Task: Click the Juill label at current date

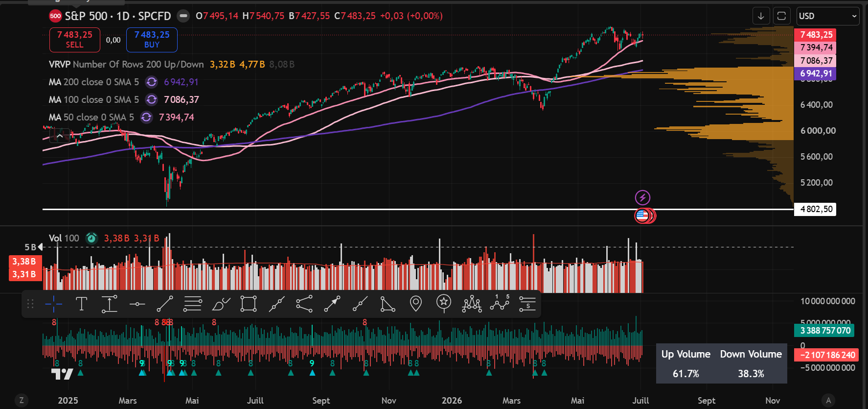Action: tap(640, 400)
